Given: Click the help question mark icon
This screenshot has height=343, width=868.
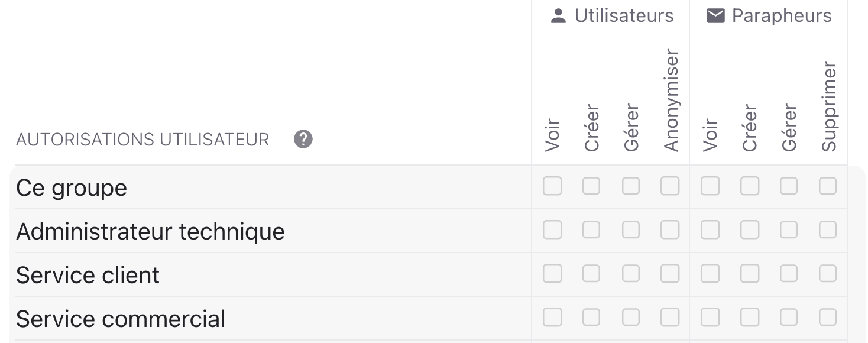Looking at the screenshot, I should click(x=303, y=140).
